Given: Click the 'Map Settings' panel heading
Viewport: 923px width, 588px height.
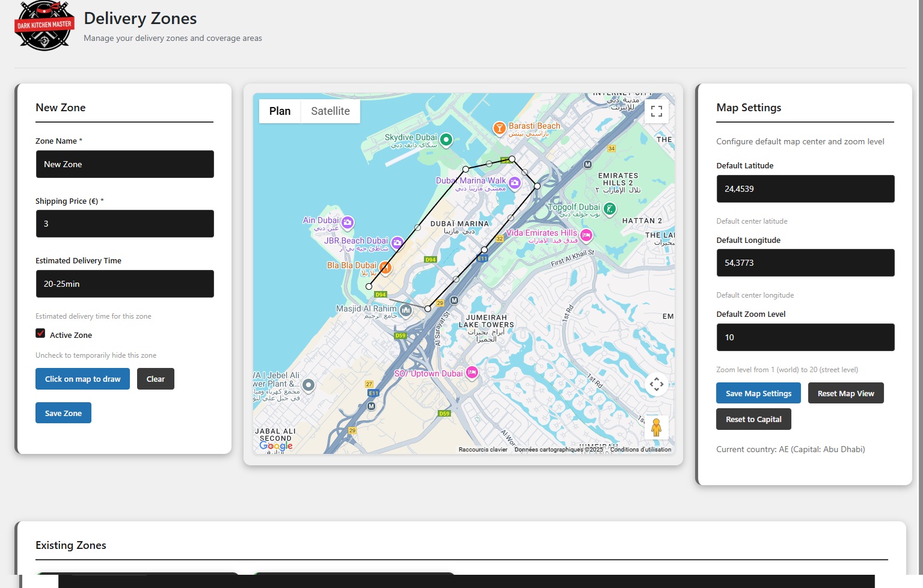Looking at the screenshot, I should click(x=749, y=108).
